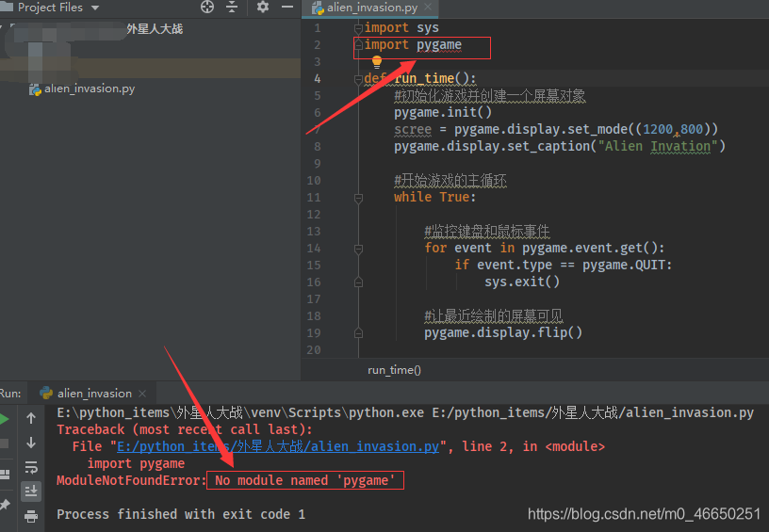The image size is (769, 532).
Task: Select the alien_invasion.py editor tab
Action: tap(371, 8)
